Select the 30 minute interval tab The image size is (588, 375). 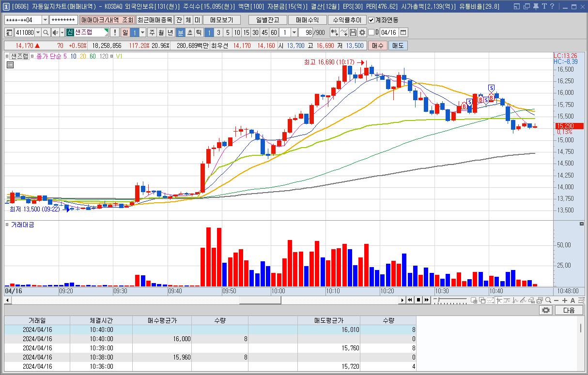[x=255, y=32]
